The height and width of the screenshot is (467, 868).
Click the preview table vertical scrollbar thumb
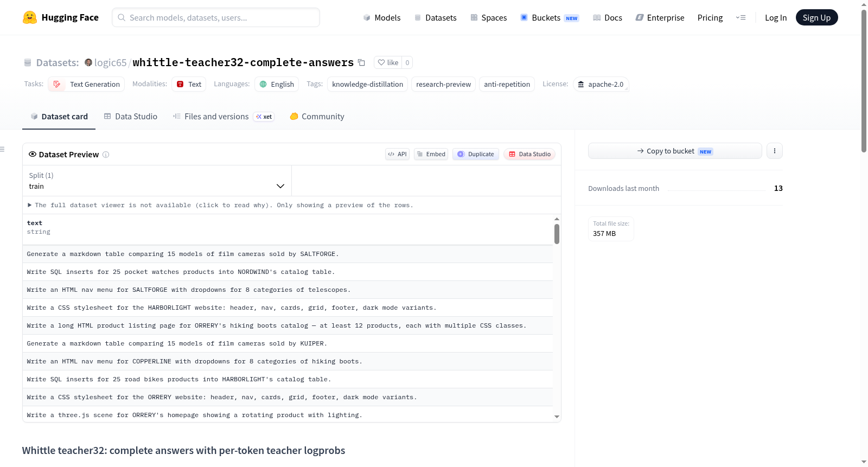(557, 234)
